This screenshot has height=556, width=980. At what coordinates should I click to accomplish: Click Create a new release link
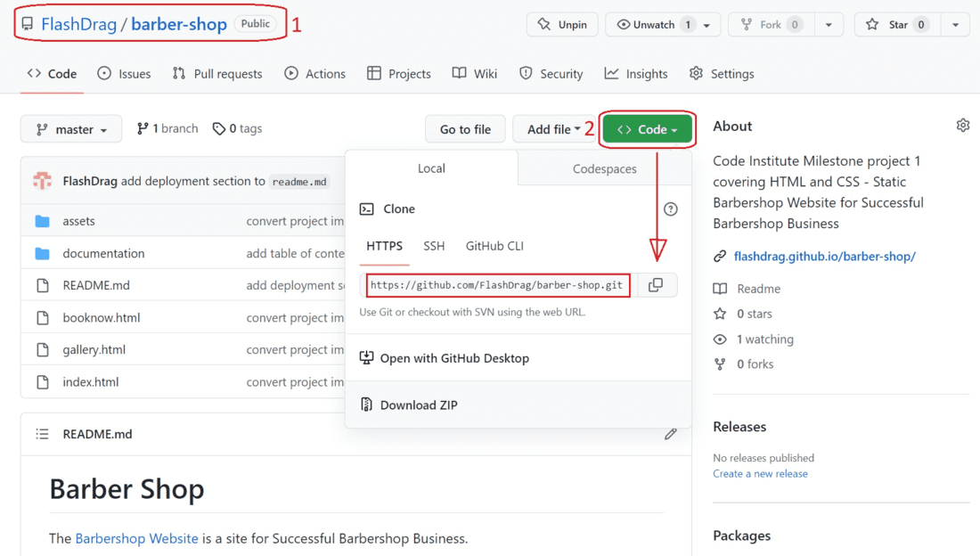[x=760, y=474]
